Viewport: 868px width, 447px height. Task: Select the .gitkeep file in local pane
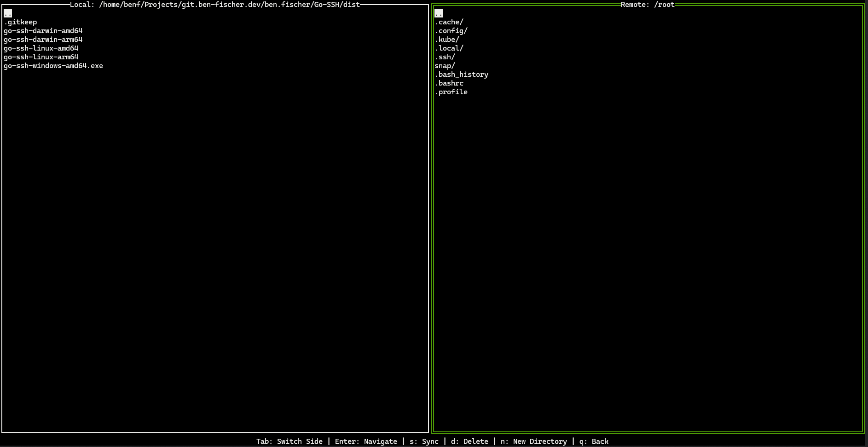pos(20,22)
